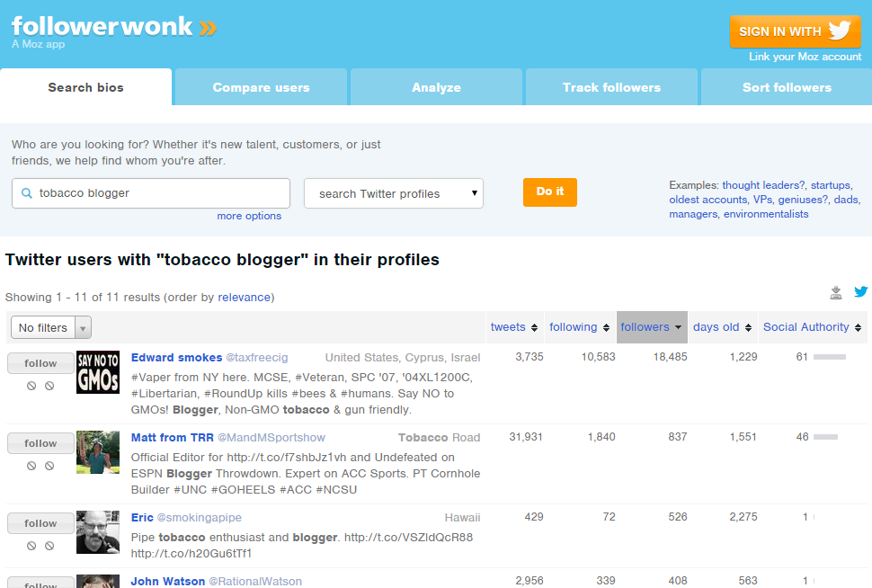
Task: Click VPs example link
Action: [762, 200]
